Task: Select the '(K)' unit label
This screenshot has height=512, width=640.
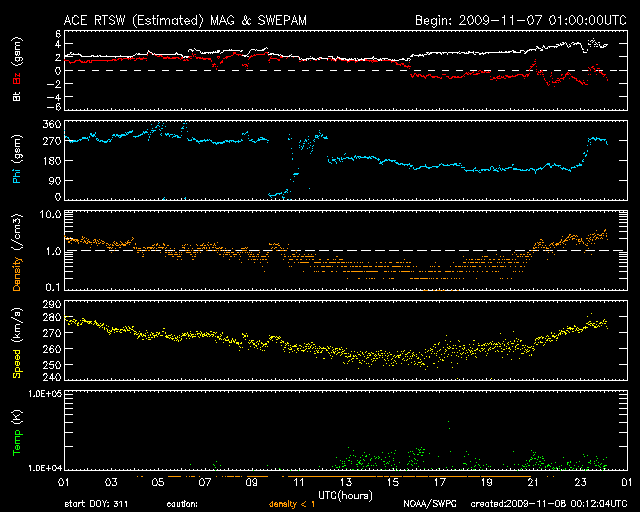Action: (17, 417)
